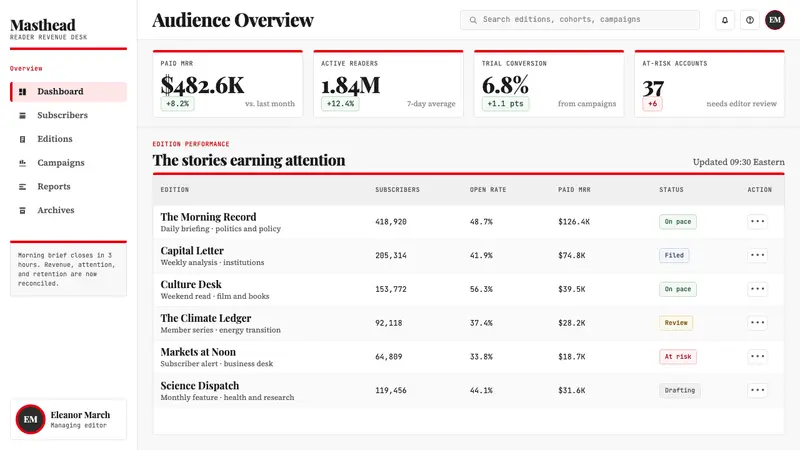This screenshot has height=450, width=800.
Task: Click the +1.1 pts badge
Action: pos(505,104)
